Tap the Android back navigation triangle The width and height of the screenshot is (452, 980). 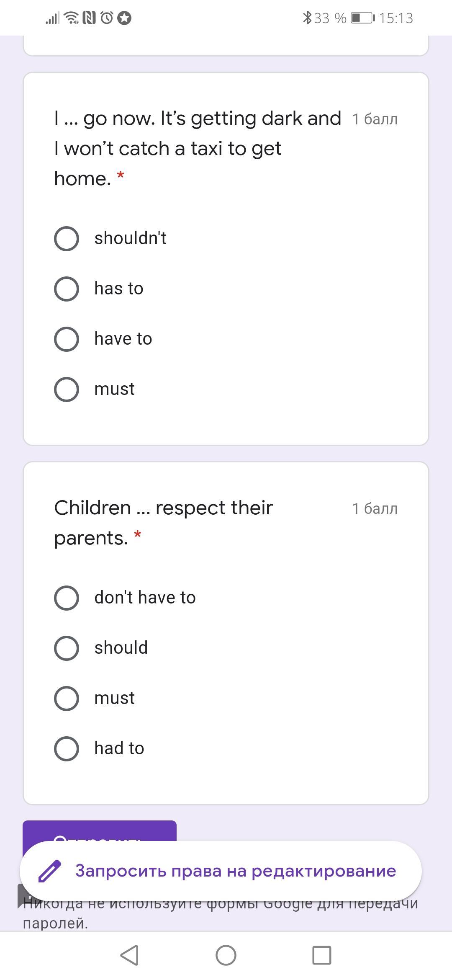(130, 955)
